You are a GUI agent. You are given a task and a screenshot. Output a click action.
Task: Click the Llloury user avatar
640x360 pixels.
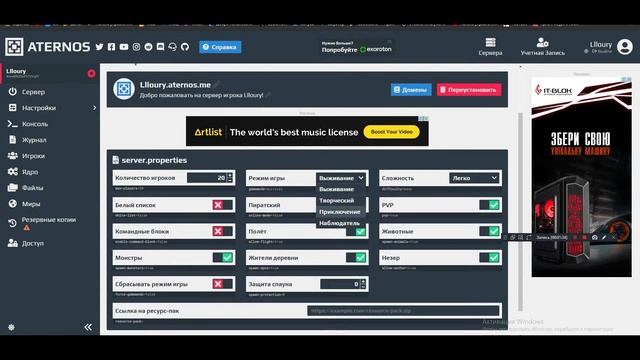tap(624, 47)
